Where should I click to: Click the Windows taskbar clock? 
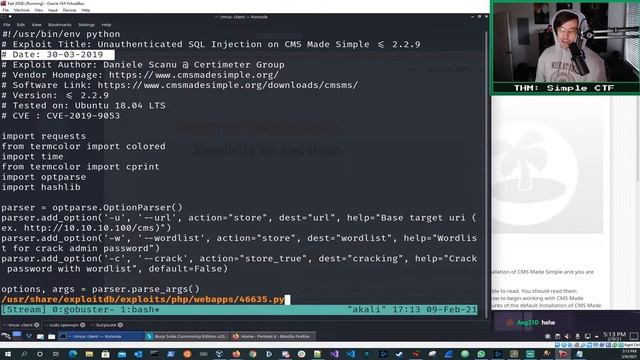pos(629,353)
